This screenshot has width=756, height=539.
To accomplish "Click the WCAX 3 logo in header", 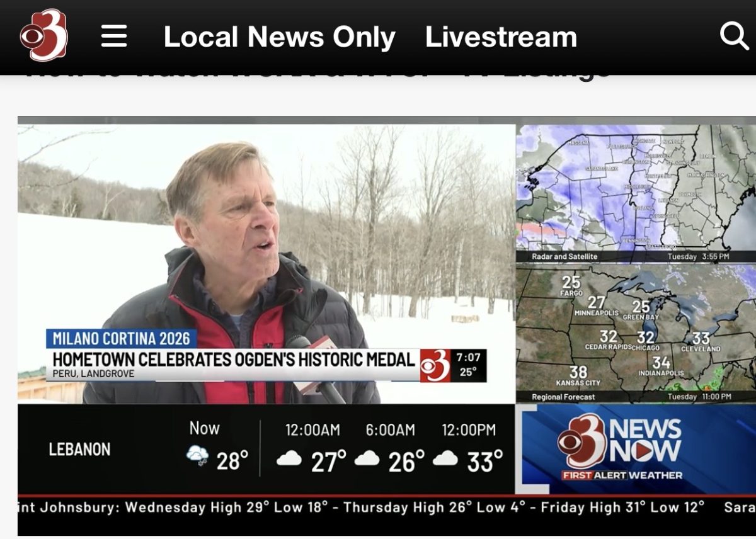I will tap(43, 35).
